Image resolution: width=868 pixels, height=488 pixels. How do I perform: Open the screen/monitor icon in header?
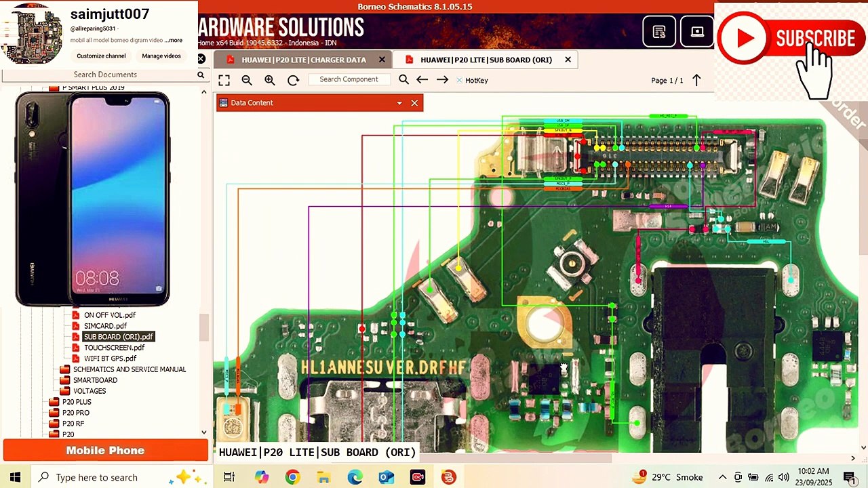tap(697, 32)
